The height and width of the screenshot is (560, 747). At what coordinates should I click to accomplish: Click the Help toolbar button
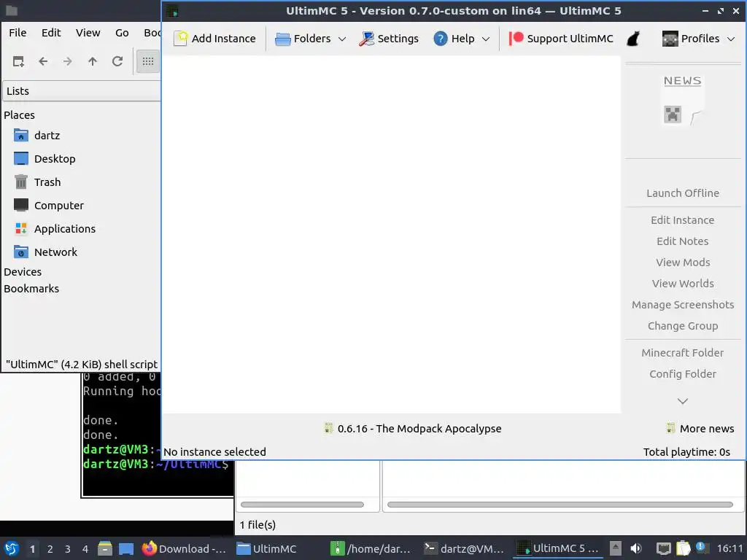point(454,39)
